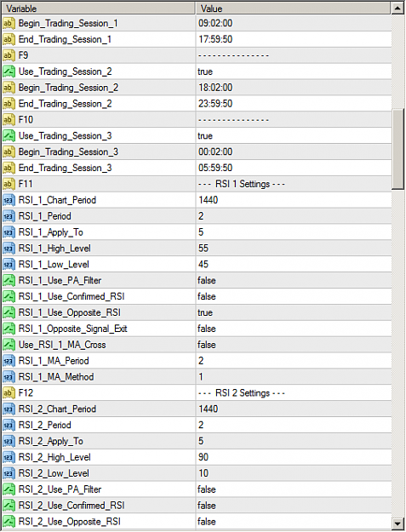The height and width of the screenshot is (532, 406).
Task: Edit the RSI_1_Low_Level value 45
Action: [203, 265]
